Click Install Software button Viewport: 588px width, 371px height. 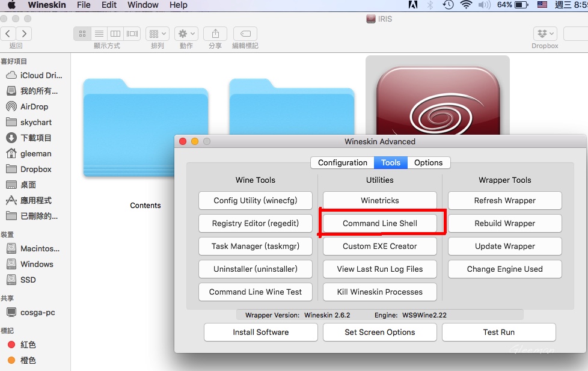tap(260, 333)
